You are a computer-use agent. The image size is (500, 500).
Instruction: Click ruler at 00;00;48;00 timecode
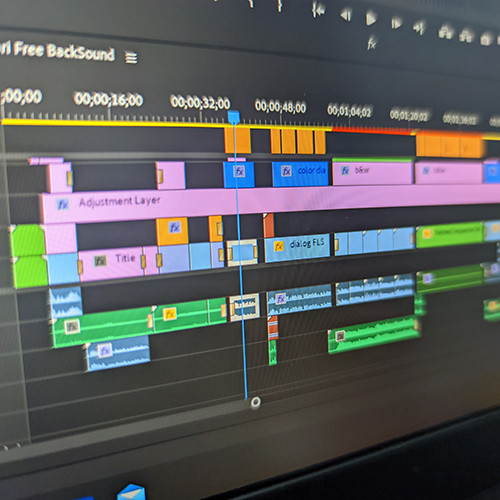280,107
